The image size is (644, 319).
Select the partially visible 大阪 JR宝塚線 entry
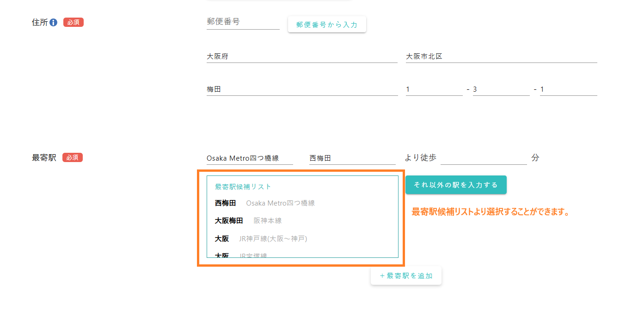241,255
